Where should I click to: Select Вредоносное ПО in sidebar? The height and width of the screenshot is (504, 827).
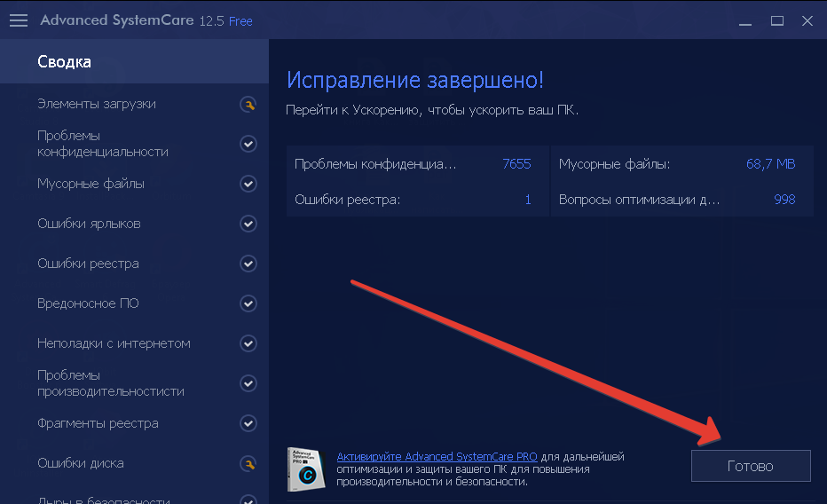[88, 303]
